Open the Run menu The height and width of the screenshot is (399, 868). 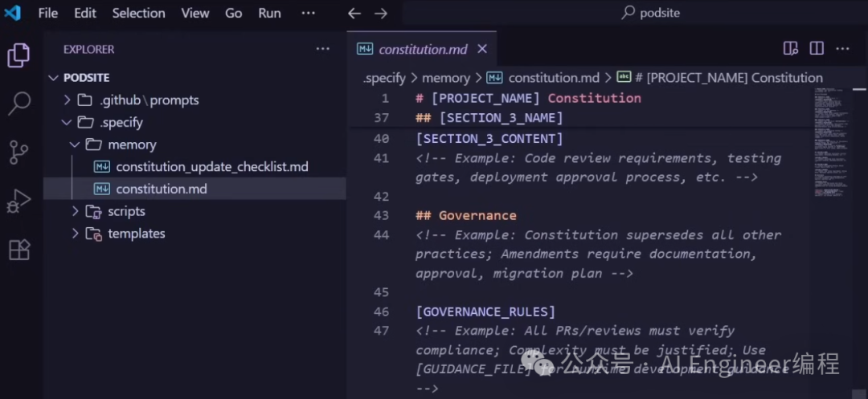pyautogui.click(x=269, y=14)
